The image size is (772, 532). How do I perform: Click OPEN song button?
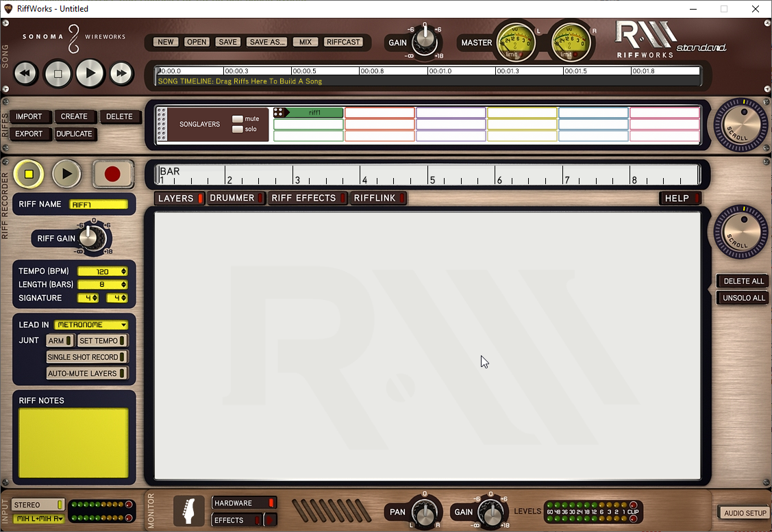197,42
